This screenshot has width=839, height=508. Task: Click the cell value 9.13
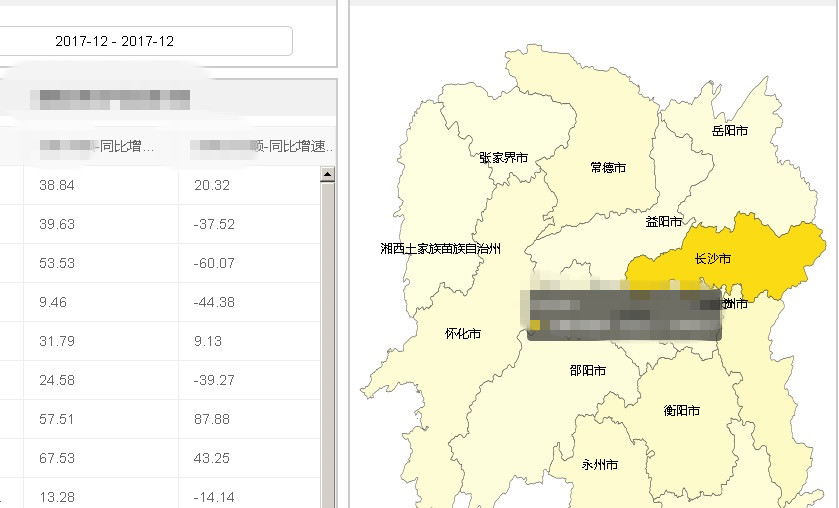(x=208, y=342)
